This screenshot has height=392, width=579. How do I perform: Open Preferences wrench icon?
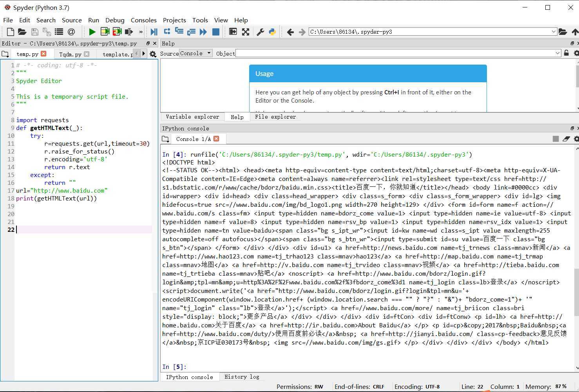[x=260, y=32]
